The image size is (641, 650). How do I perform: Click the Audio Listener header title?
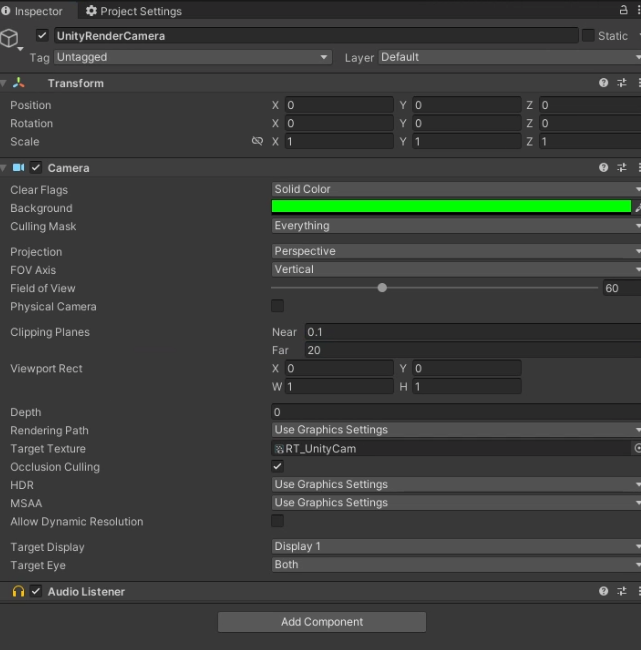pyautogui.click(x=86, y=592)
